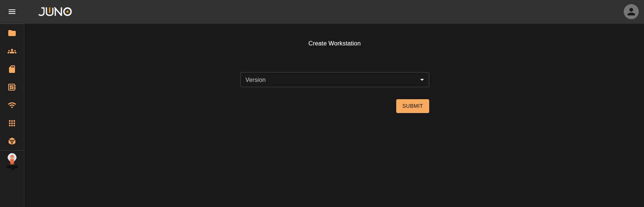Open the groups people icon in sidebar
Image resolution: width=644 pixels, height=207 pixels.
pos(12,51)
